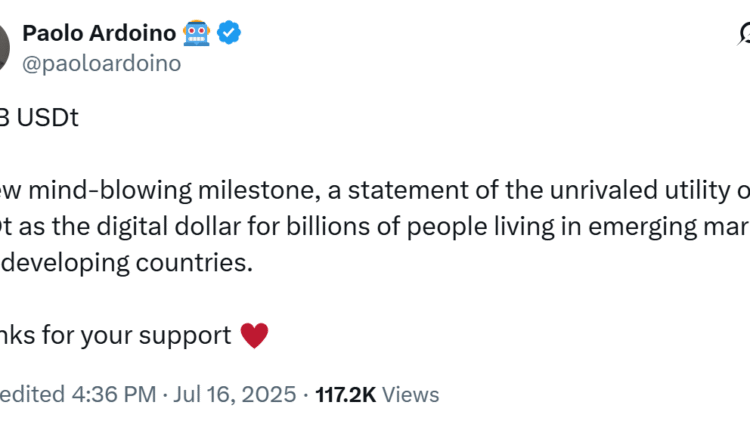Screen dimensions: 750x430
Task: Click the red heart emoji
Action: point(255,335)
